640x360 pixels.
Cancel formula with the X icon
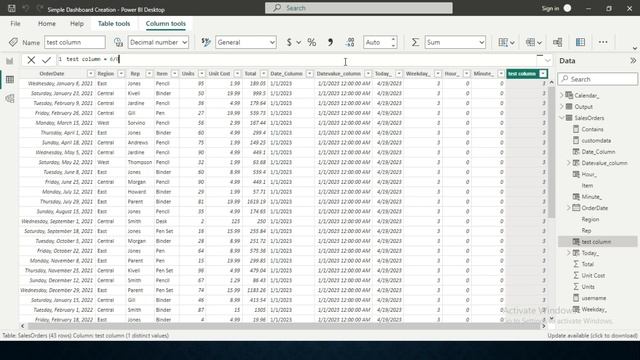31,60
